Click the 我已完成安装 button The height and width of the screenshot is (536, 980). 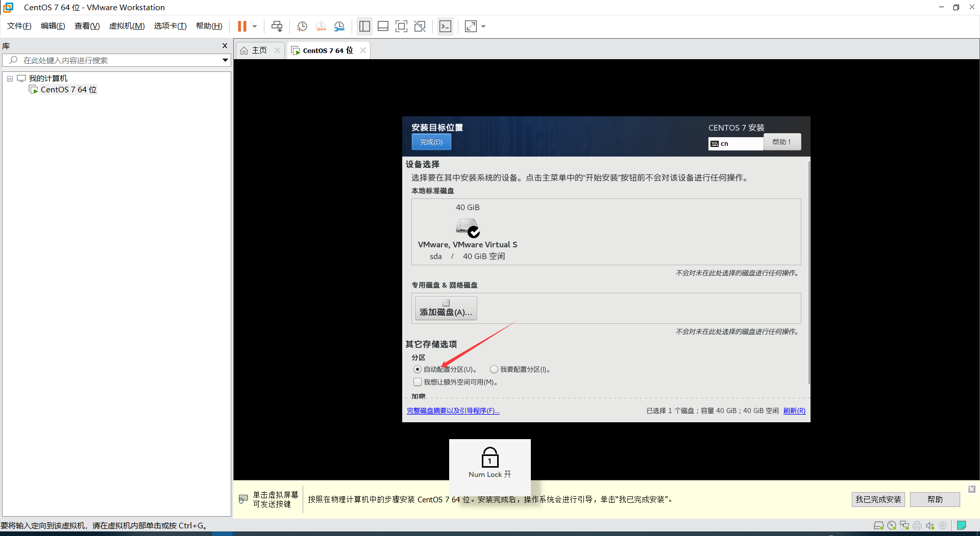tap(878, 499)
